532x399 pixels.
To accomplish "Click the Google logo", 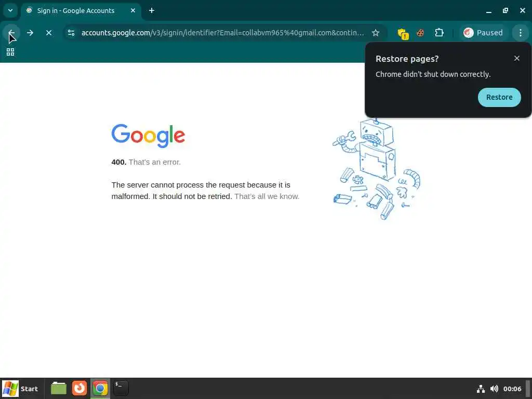I will [x=148, y=136].
